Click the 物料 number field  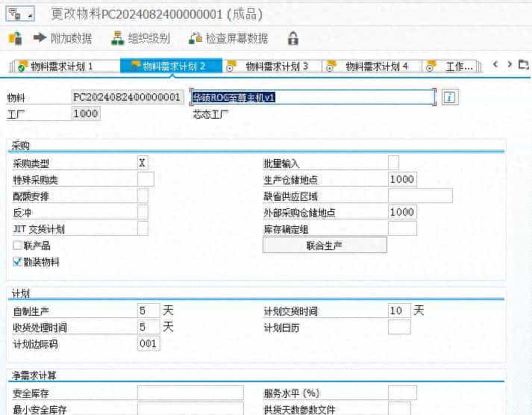pos(128,97)
